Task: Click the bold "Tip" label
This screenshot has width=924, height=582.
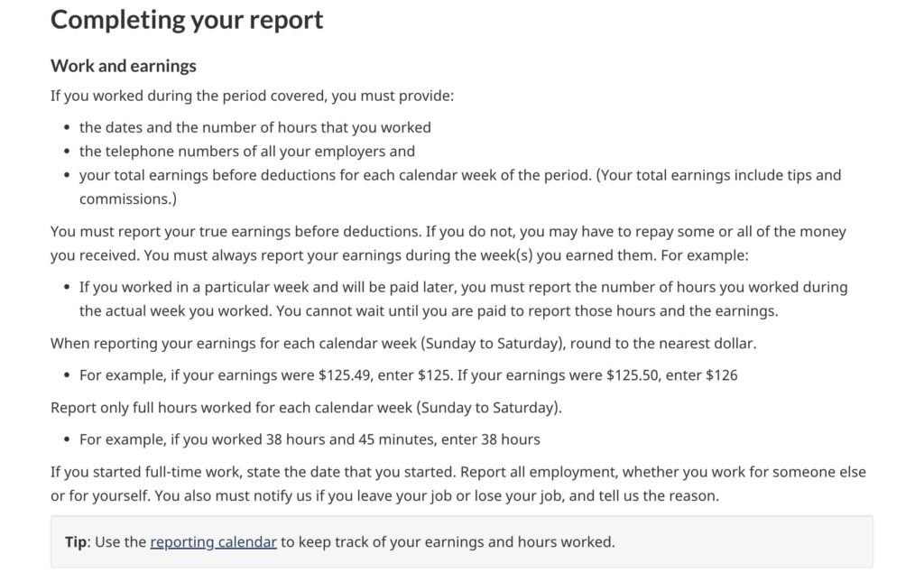Action: click(x=76, y=542)
